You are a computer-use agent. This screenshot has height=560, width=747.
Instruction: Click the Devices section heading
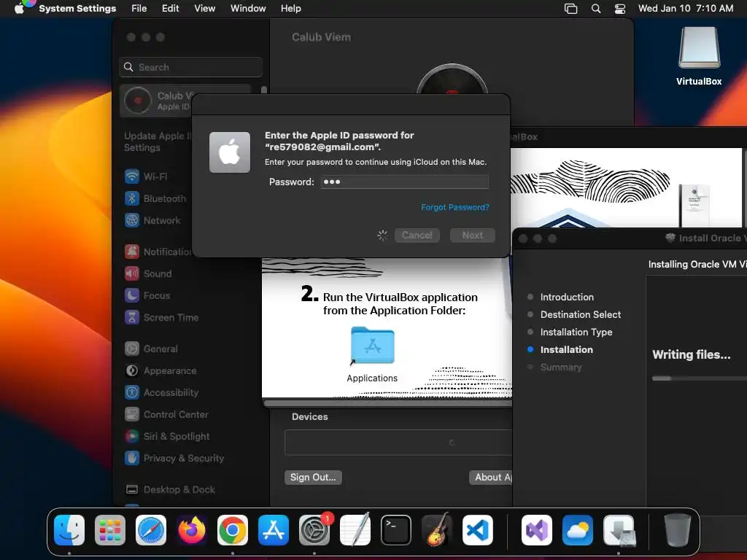point(309,416)
